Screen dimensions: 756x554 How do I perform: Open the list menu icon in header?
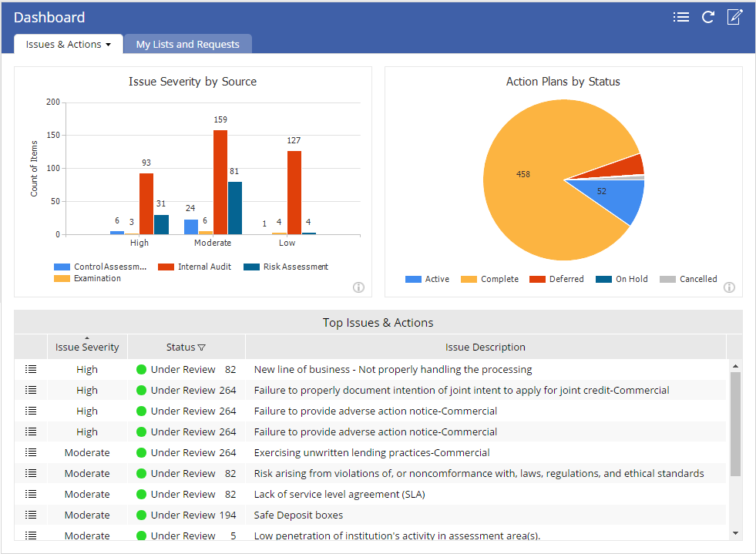pyautogui.click(x=680, y=17)
